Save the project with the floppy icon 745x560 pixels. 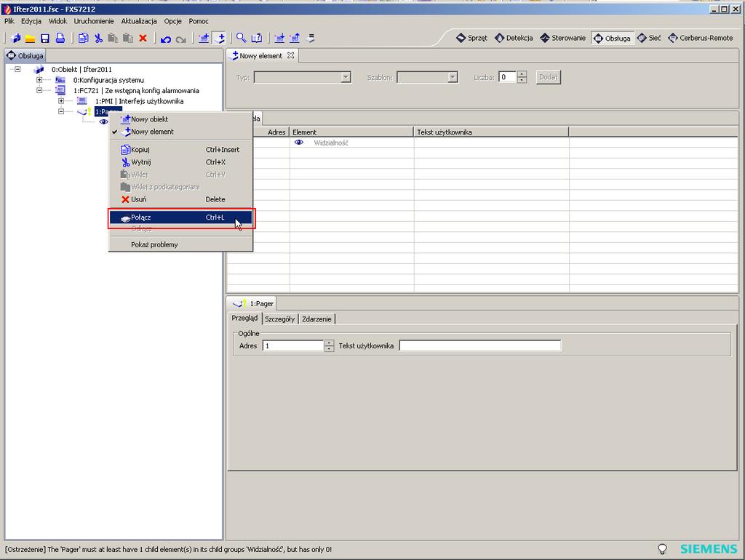(44, 39)
